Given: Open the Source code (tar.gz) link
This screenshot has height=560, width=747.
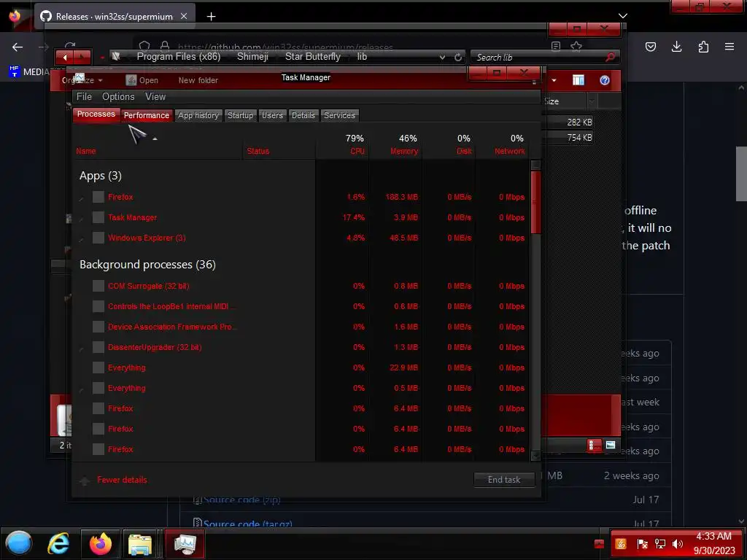Looking at the screenshot, I should point(248,524).
